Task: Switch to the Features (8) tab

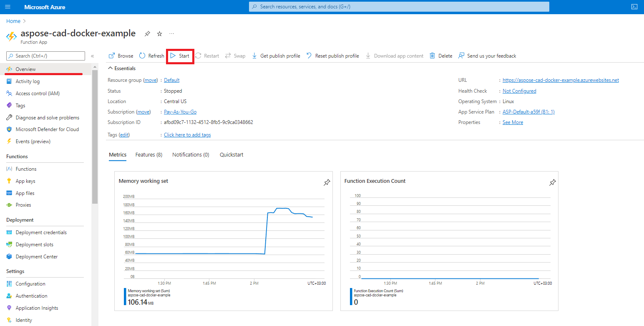Action: point(149,155)
